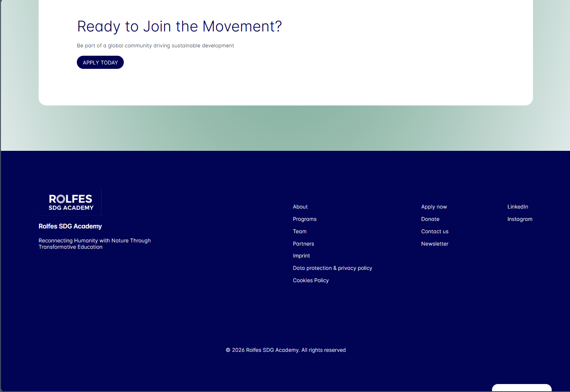Image resolution: width=570 pixels, height=392 pixels.
Task: Visit the LinkedIn social link
Action: pos(517,207)
